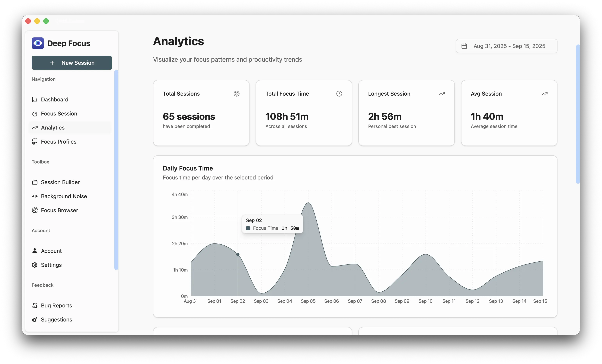Click the Total Focus Time clock icon
Image resolution: width=602 pixels, height=364 pixels.
tap(339, 94)
